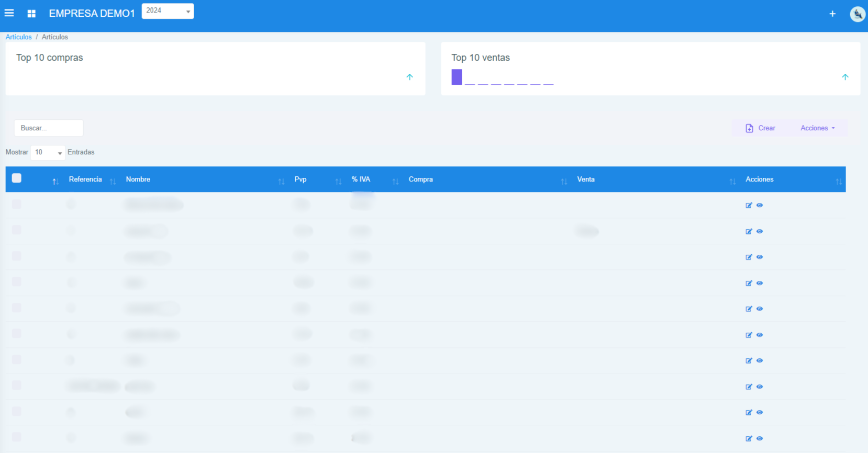Viewport: 868px width, 453px height.
Task: Click the purple bar in the Top 10 ventas chart
Action: pos(457,77)
